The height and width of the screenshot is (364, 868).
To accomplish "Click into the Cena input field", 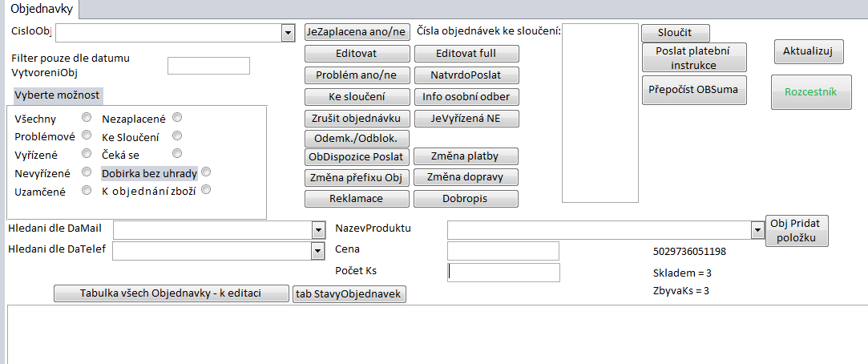I will tap(503, 251).
